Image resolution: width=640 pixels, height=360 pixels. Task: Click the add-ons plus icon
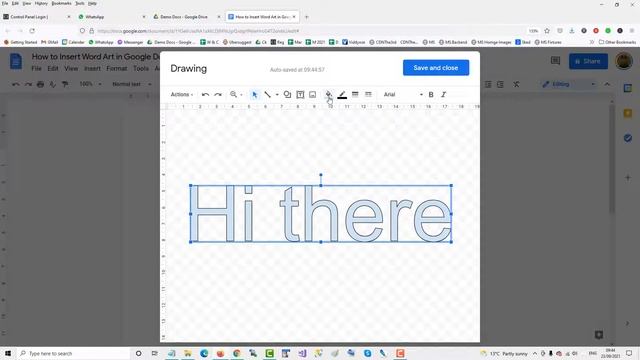click(628, 178)
